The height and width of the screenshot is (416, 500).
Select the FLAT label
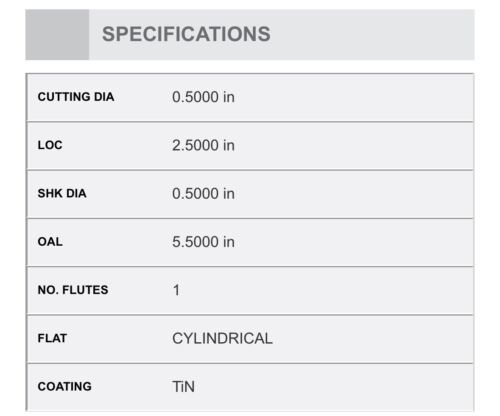[x=52, y=338]
